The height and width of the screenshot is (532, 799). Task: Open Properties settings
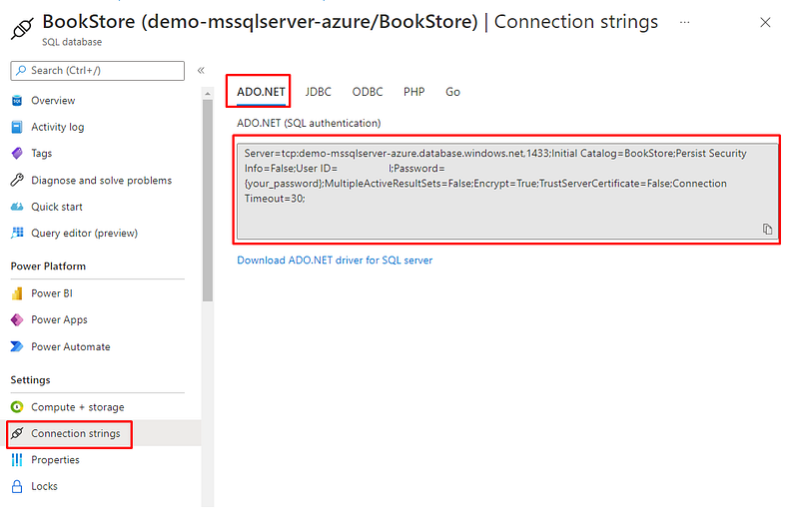pos(55,460)
